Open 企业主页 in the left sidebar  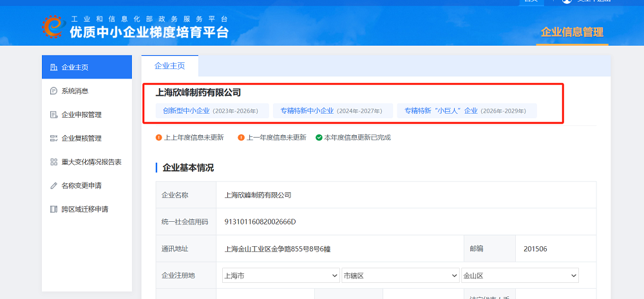click(x=87, y=68)
